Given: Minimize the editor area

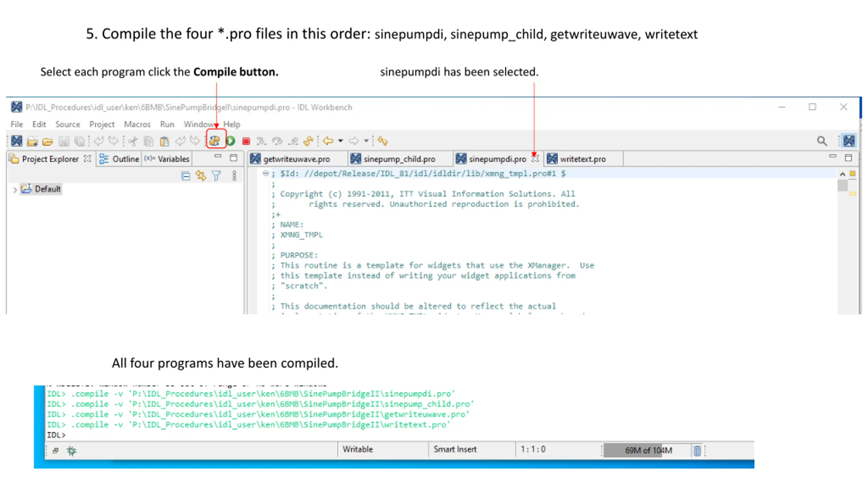Looking at the screenshot, I should pos(832,156).
